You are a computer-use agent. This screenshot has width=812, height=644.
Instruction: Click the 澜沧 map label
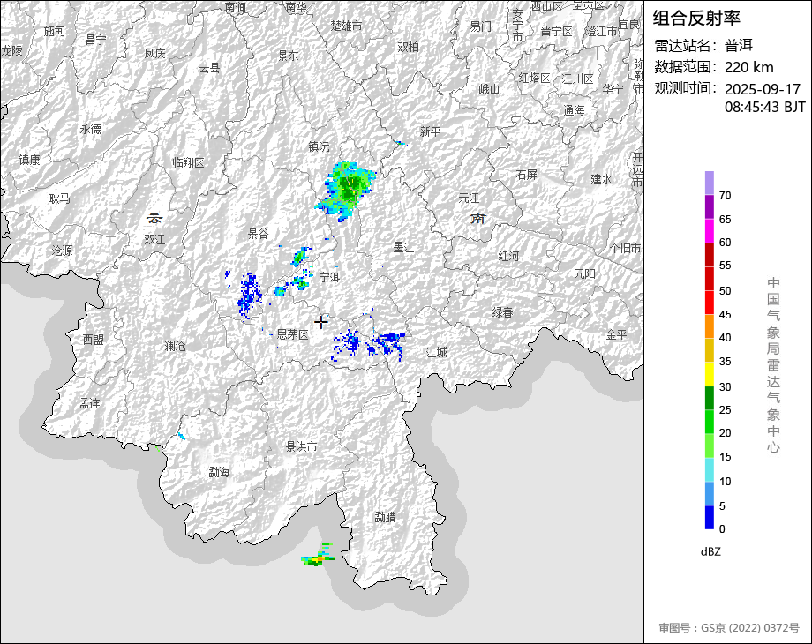175,346
